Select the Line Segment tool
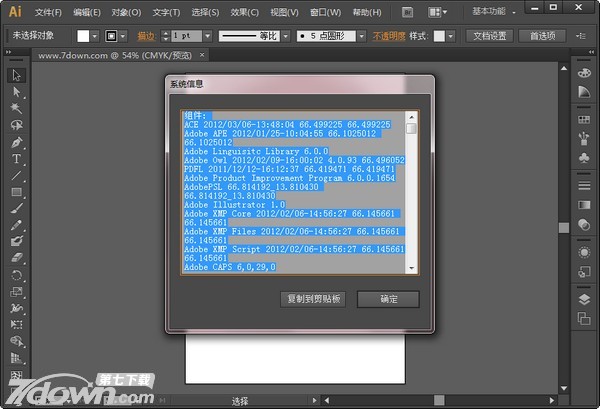The width and height of the screenshot is (600, 409). pos(16,175)
